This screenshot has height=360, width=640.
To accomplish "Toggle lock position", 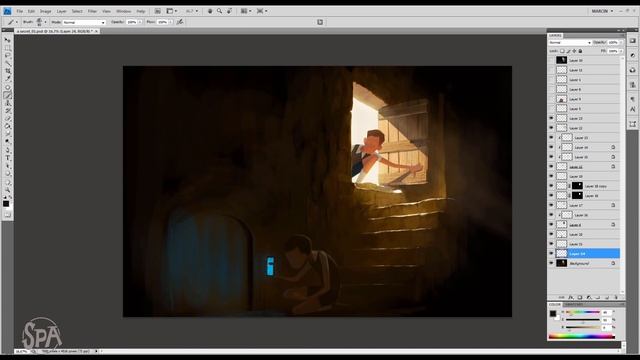I will pyautogui.click(x=574, y=51).
